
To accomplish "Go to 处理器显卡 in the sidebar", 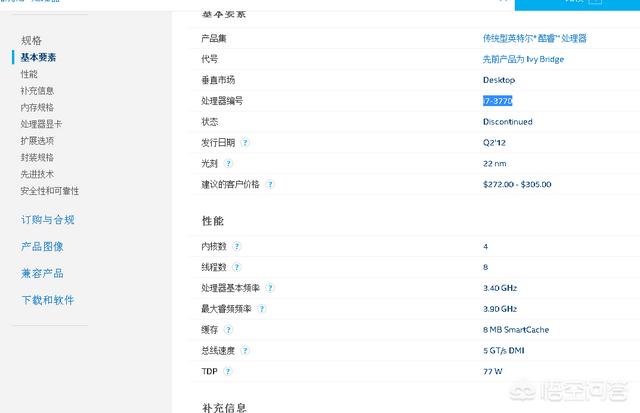I will click(x=41, y=124).
